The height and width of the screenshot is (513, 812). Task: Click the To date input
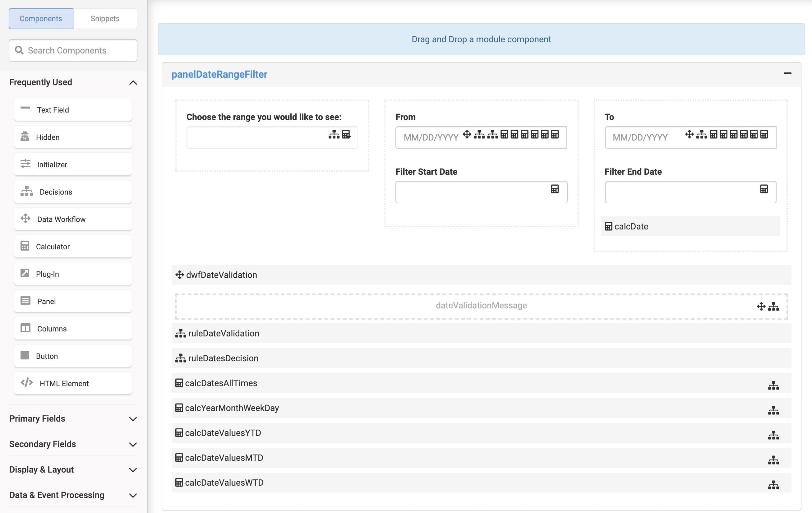pyautogui.click(x=690, y=137)
